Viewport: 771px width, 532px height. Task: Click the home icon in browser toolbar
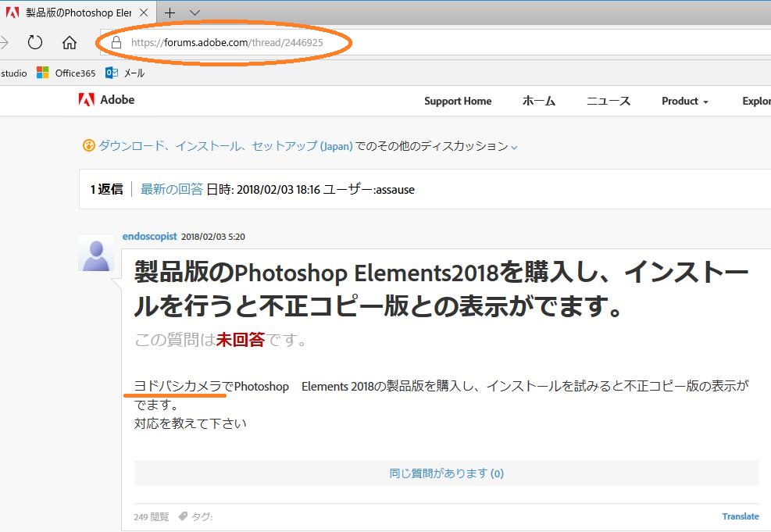70,43
